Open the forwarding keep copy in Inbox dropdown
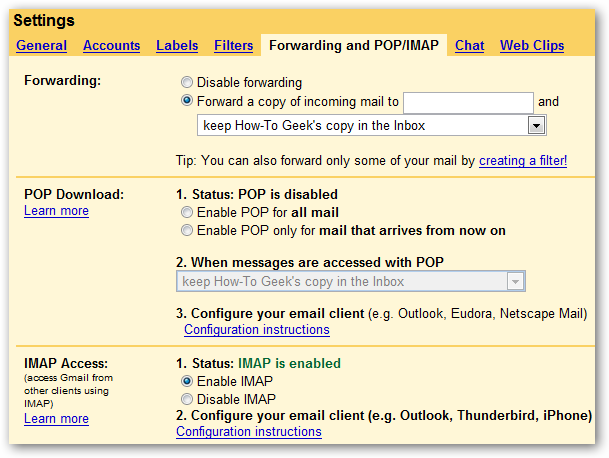This screenshot has height=458, width=609. [x=372, y=125]
